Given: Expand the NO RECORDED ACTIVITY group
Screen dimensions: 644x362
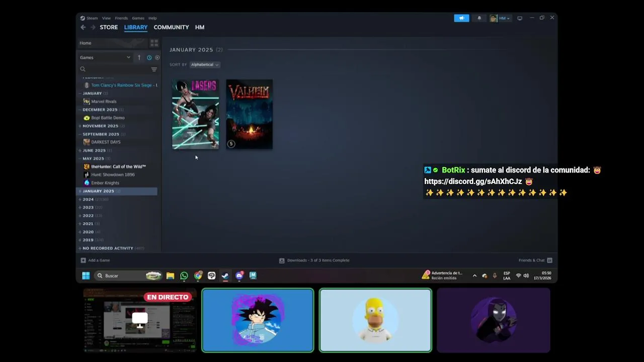Looking at the screenshot, I should coord(80,248).
